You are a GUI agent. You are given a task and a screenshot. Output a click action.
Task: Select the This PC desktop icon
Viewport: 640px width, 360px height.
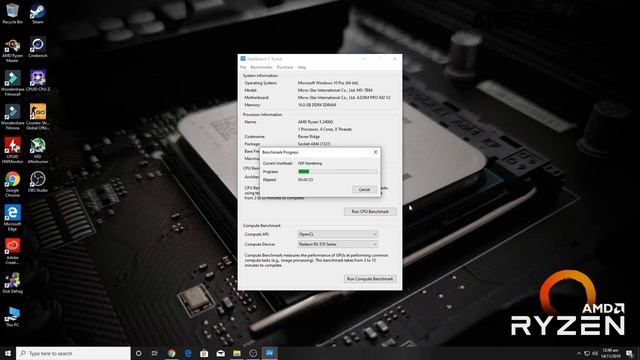tap(12, 317)
